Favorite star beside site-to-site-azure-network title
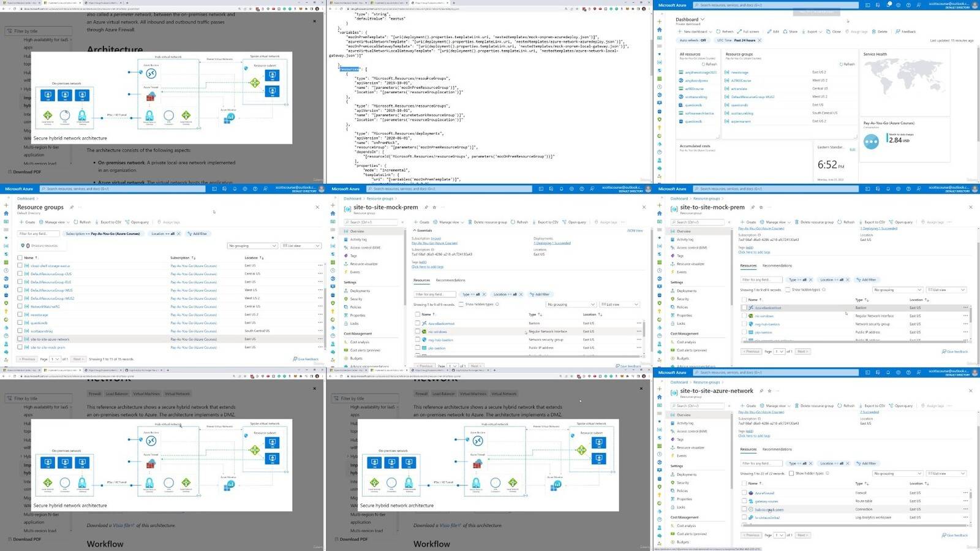 coord(769,391)
